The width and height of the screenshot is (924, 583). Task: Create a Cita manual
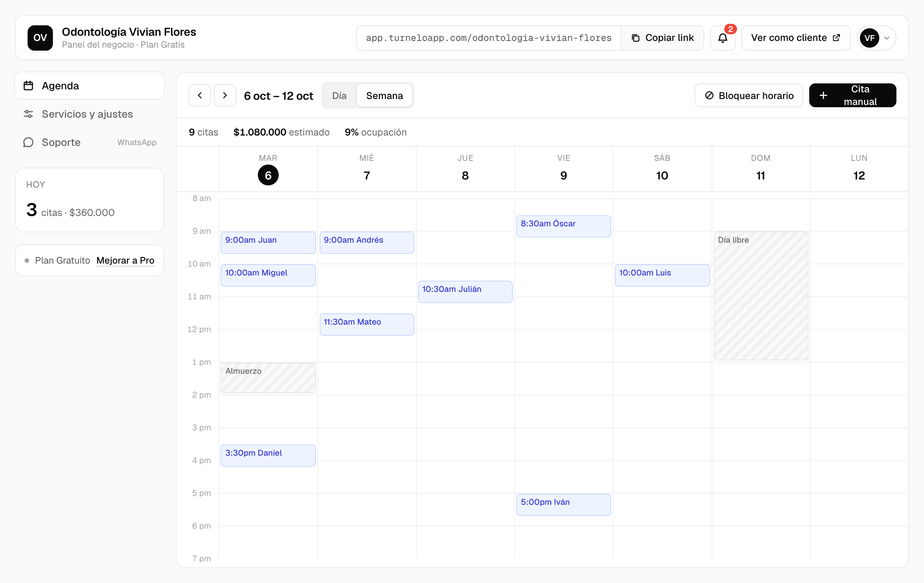[852, 95]
